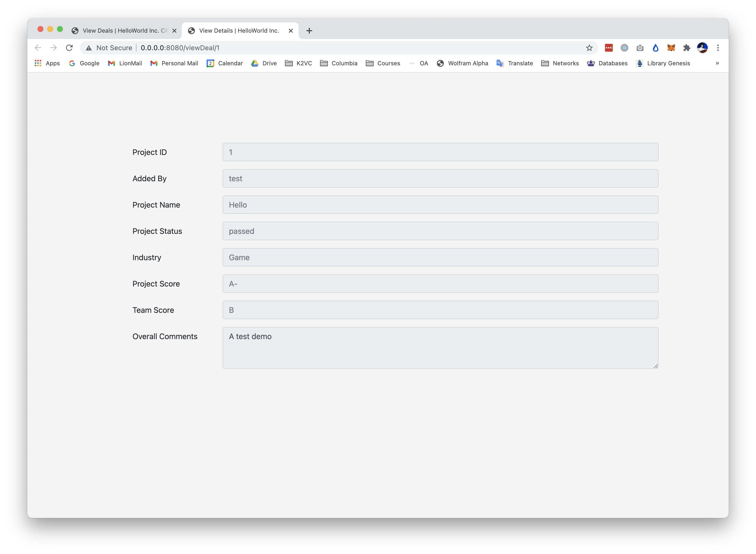Open the Courses bookmarks folder

383,63
